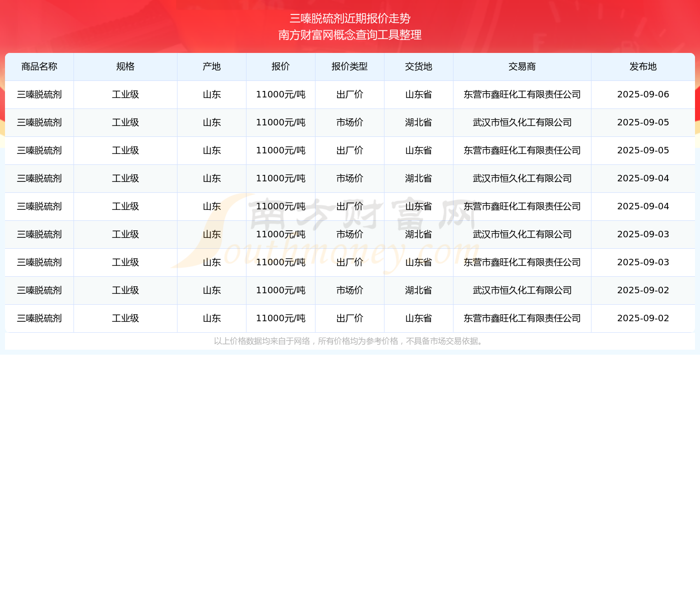The height and width of the screenshot is (602, 700).
Task: Select 武汉市恒久化工有限公司 in the 2025-09-02 row
Action: pyautogui.click(x=522, y=291)
